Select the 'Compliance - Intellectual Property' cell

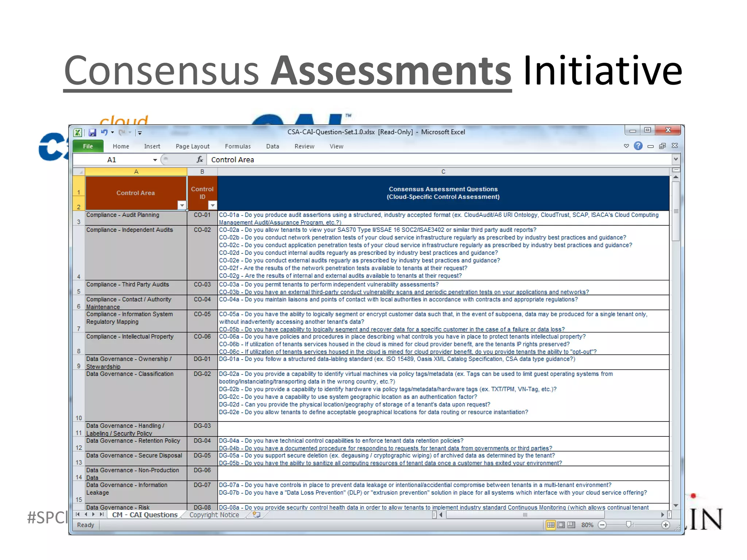pos(136,343)
